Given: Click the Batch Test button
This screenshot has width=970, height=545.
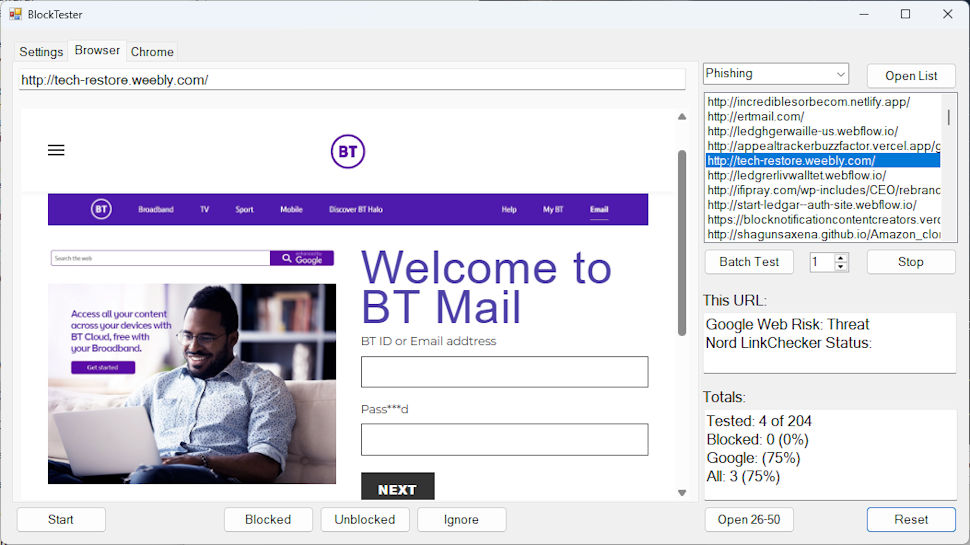Looking at the screenshot, I should coord(749,262).
